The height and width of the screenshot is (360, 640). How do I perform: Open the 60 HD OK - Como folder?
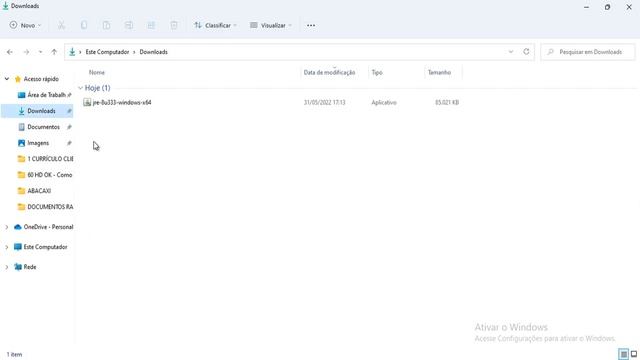click(49, 175)
